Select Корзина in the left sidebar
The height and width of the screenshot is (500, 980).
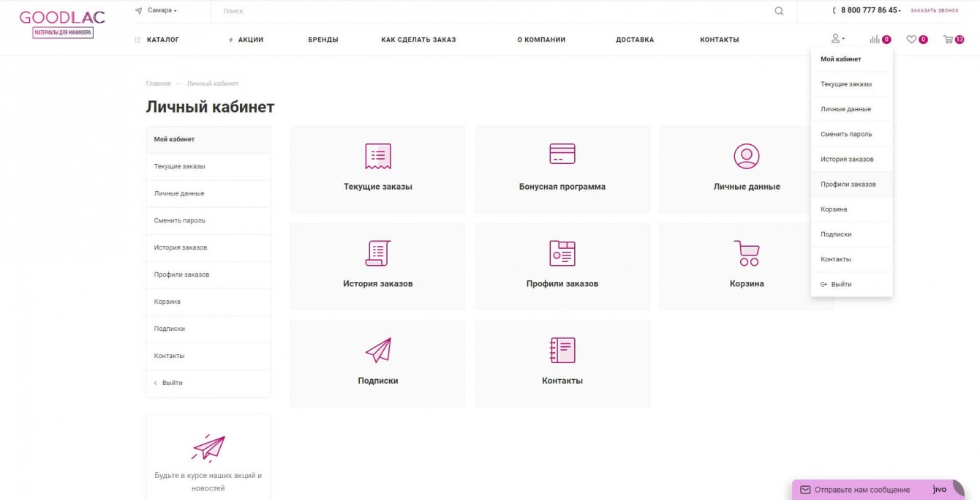coord(208,302)
